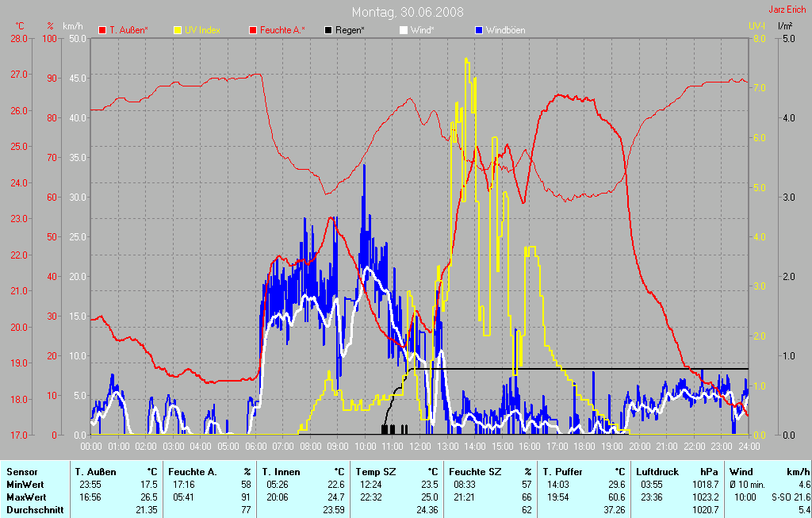Click the MaxWert row label
This screenshot has width=812, height=518.
coord(25,497)
